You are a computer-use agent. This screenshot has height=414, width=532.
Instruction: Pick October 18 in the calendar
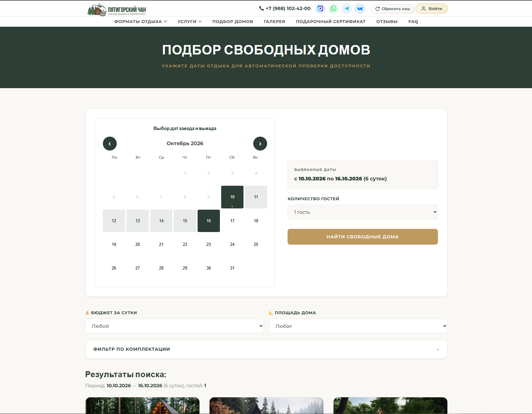point(256,221)
